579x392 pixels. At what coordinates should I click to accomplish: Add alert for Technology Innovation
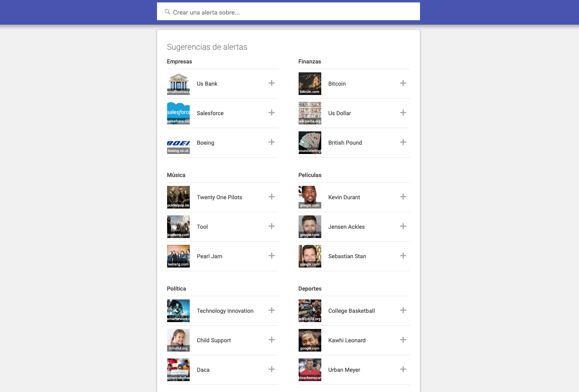(x=271, y=310)
